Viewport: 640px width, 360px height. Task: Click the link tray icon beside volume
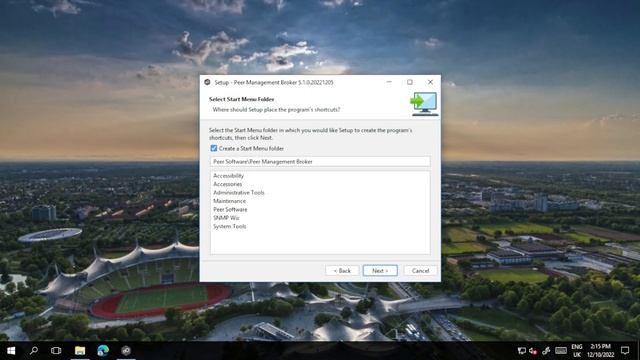(546, 351)
